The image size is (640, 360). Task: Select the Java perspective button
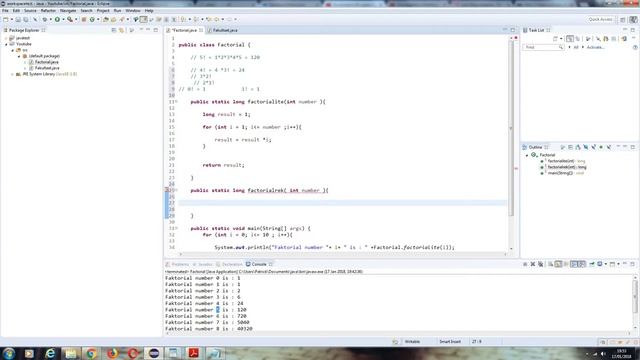pyautogui.click(x=633, y=19)
